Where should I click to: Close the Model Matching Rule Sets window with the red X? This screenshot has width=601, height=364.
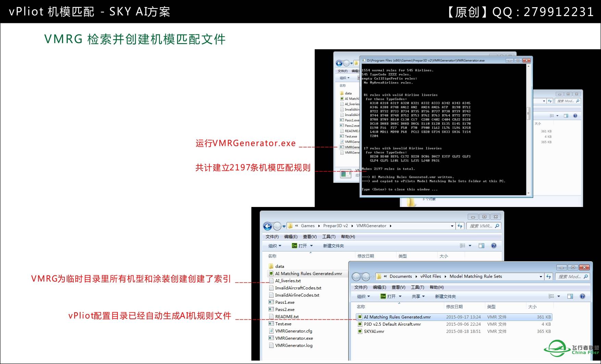tap(585, 267)
